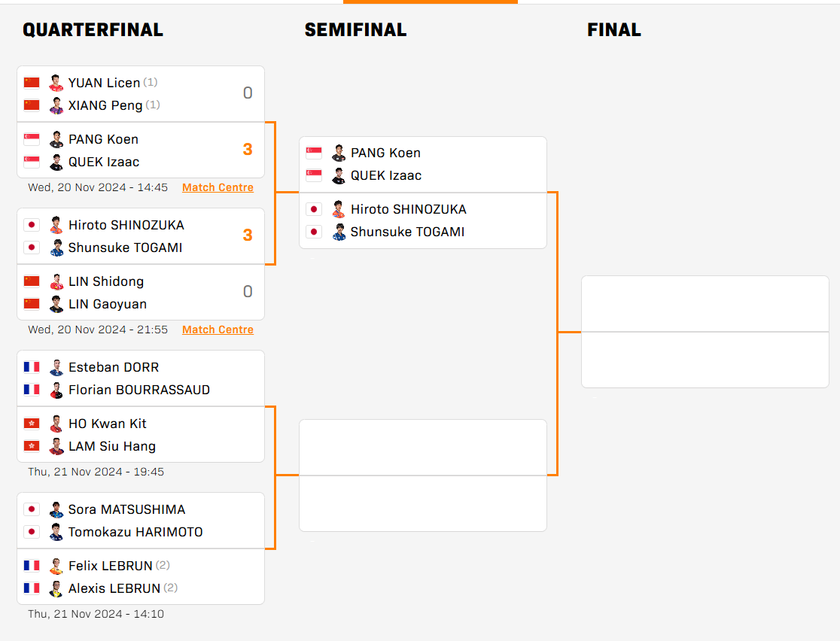Click the empty Final match box
Screen dimensions: 840x641
[x=705, y=332]
